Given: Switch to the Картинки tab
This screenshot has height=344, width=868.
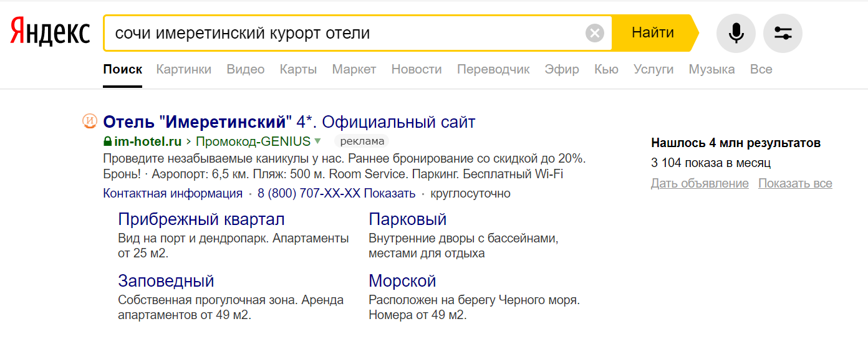Looking at the screenshot, I should coord(184,69).
